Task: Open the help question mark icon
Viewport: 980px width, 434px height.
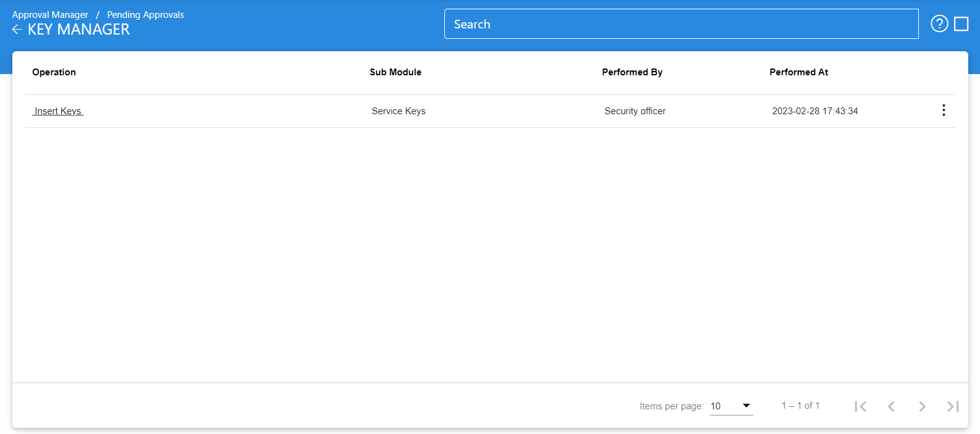Action: pyautogui.click(x=939, y=24)
